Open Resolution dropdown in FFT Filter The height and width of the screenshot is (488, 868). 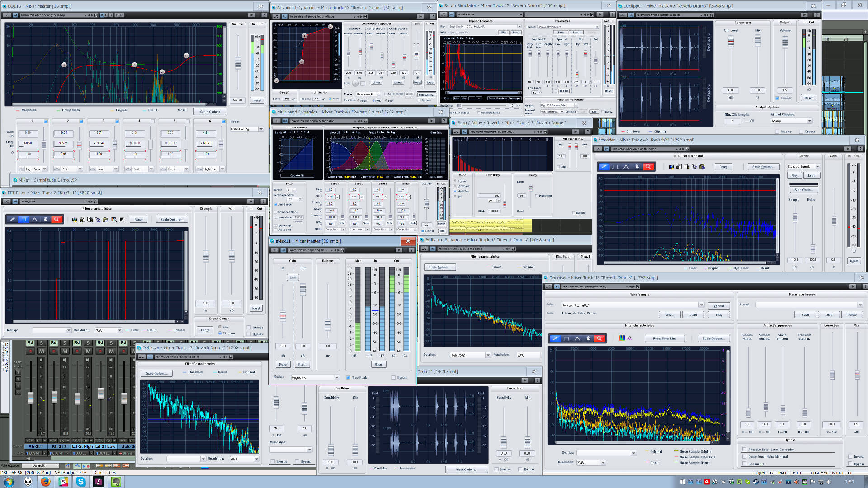pos(108,330)
